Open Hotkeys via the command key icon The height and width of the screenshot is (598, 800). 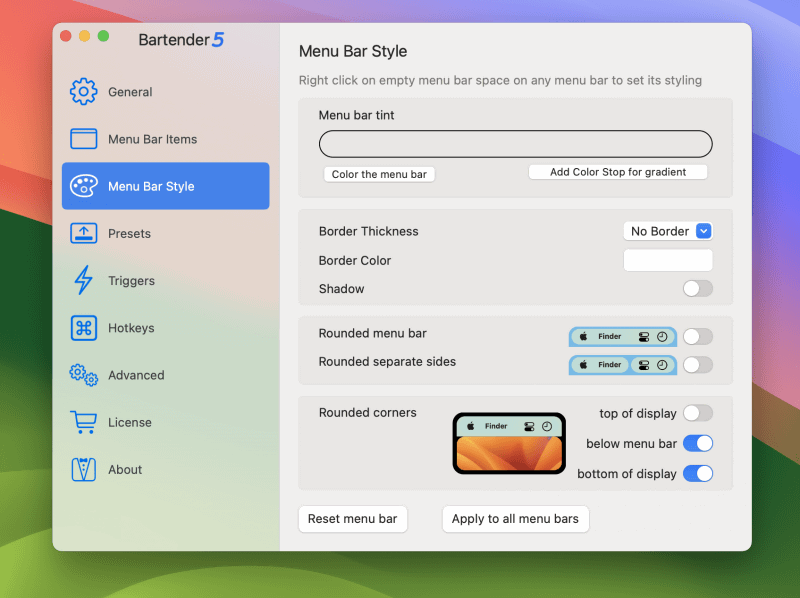[x=85, y=328]
